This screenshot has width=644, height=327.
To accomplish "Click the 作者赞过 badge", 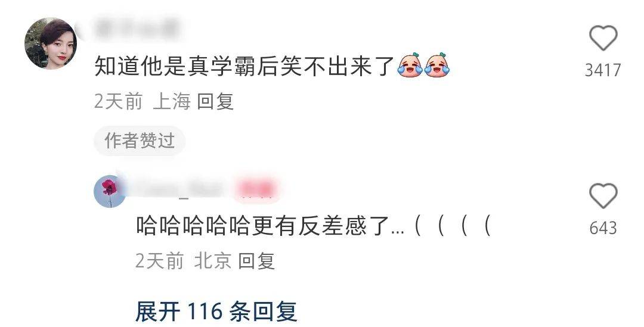I will click(x=140, y=141).
